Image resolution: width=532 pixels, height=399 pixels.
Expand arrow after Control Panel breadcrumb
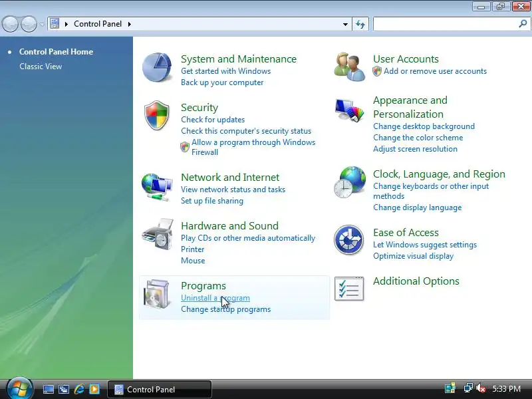[130, 24]
